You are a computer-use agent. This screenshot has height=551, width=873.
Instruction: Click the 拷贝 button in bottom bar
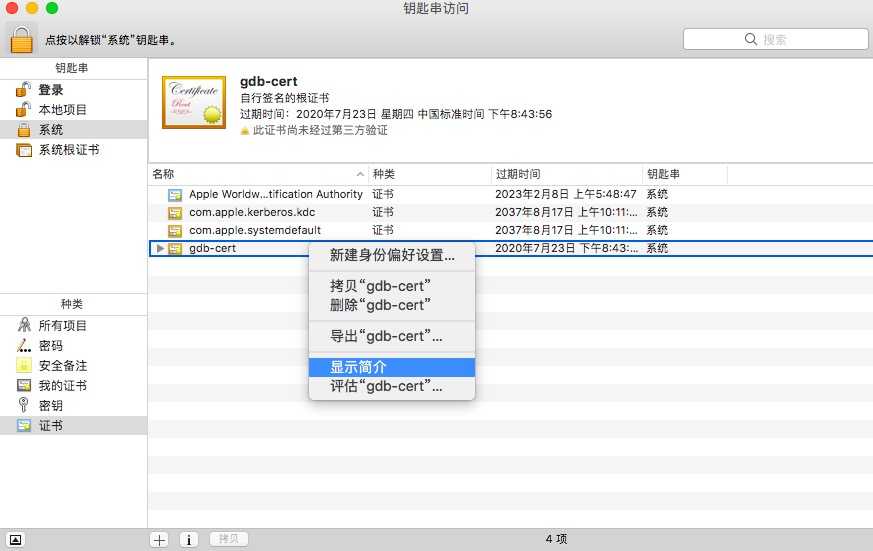click(x=229, y=539)
